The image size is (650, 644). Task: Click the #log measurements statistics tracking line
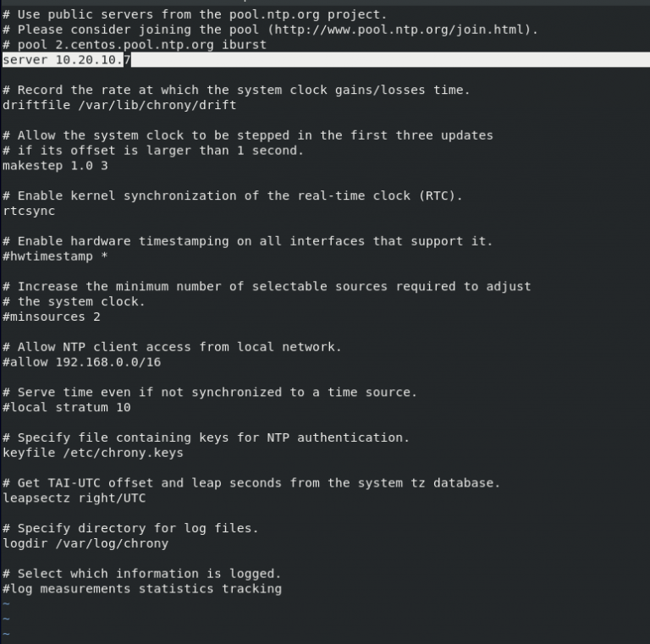[142, 589]
